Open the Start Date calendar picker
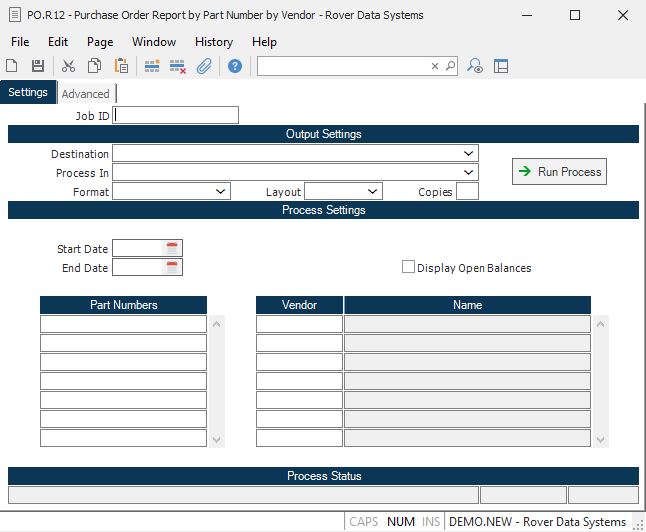This screenshot has width=646, height=532. coord(172,248)
